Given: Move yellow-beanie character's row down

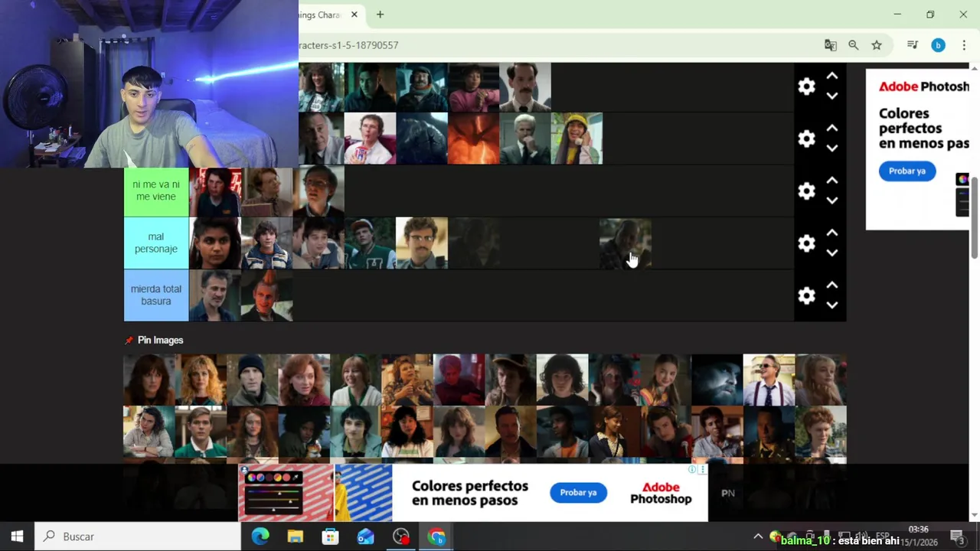Looking at the screenshot, I should tap(832, 148).
